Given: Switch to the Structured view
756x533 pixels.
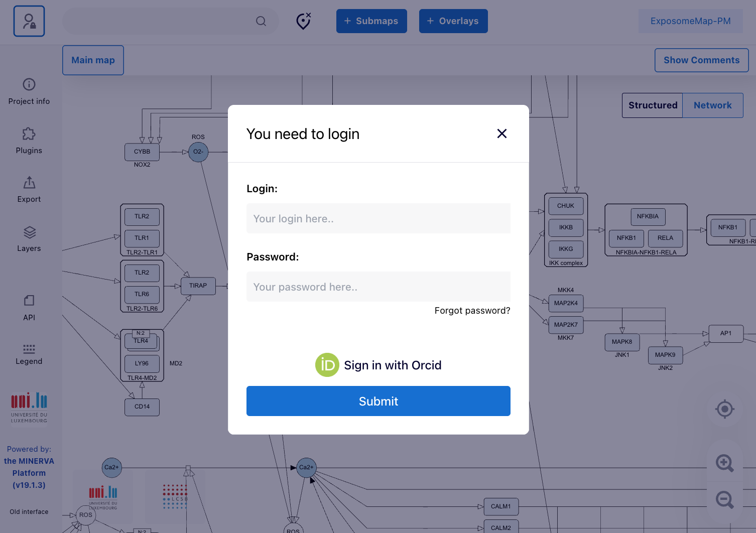Looking at the screenshot, I should click(653, 105).
